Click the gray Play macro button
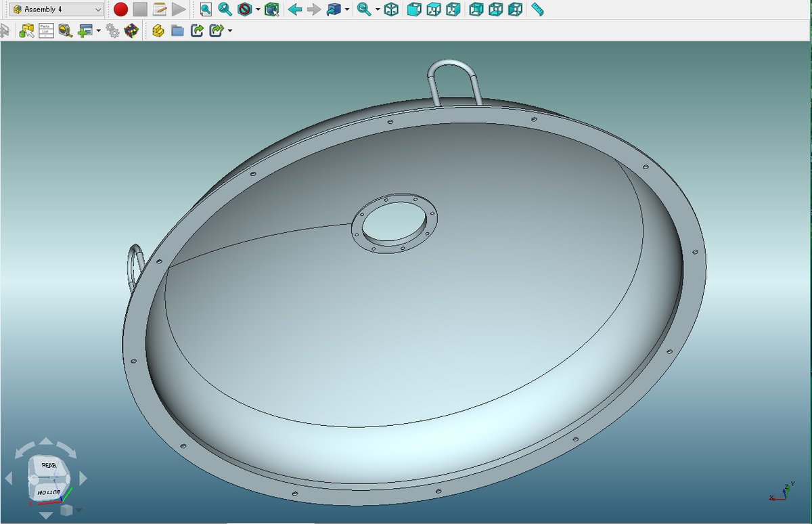Image resolution: width=812 pixels, height=524 pixels. click(179, 9)
